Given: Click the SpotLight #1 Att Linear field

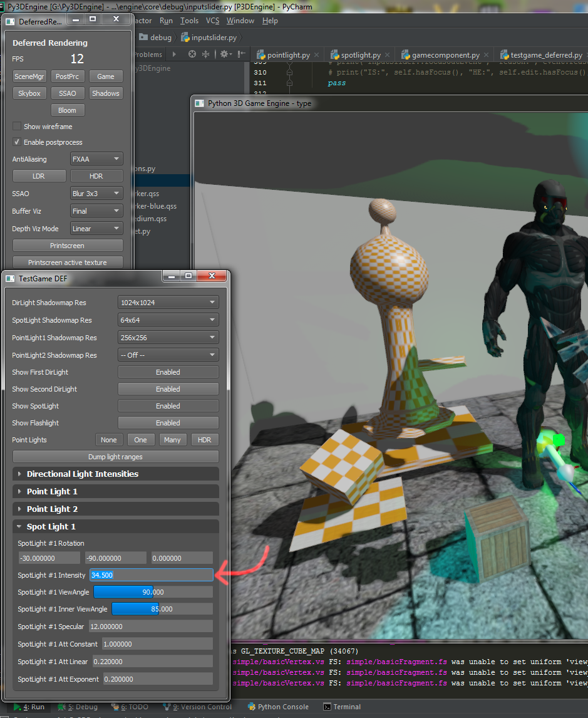Looking at the screenshot, I should click(153, 662).
